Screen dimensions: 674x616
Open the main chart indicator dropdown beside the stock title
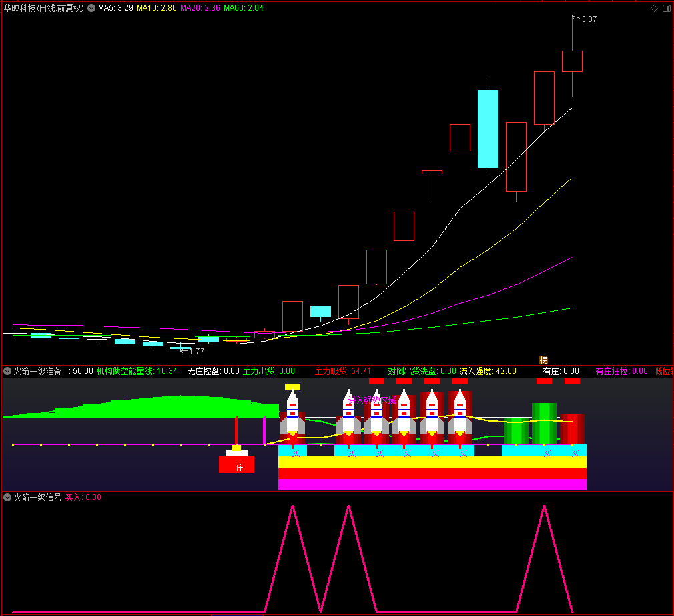tap(91, 8)
